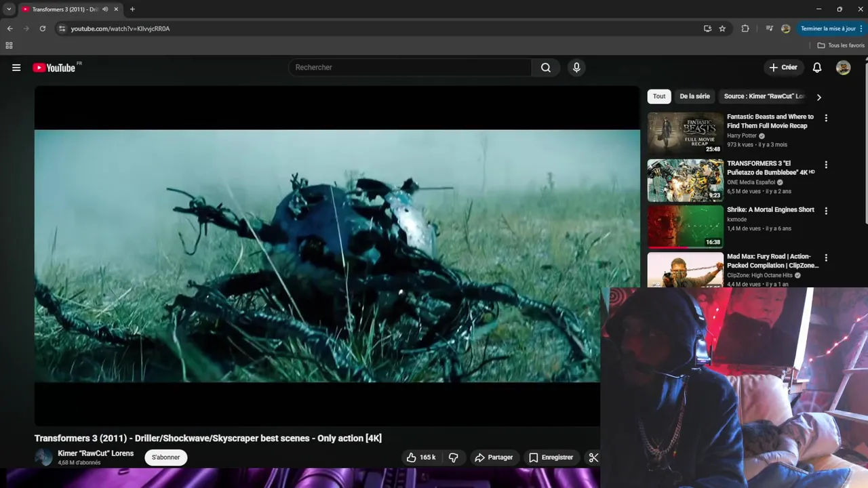
Task: Go back to the previous page
Action: (x=9, y=28)
